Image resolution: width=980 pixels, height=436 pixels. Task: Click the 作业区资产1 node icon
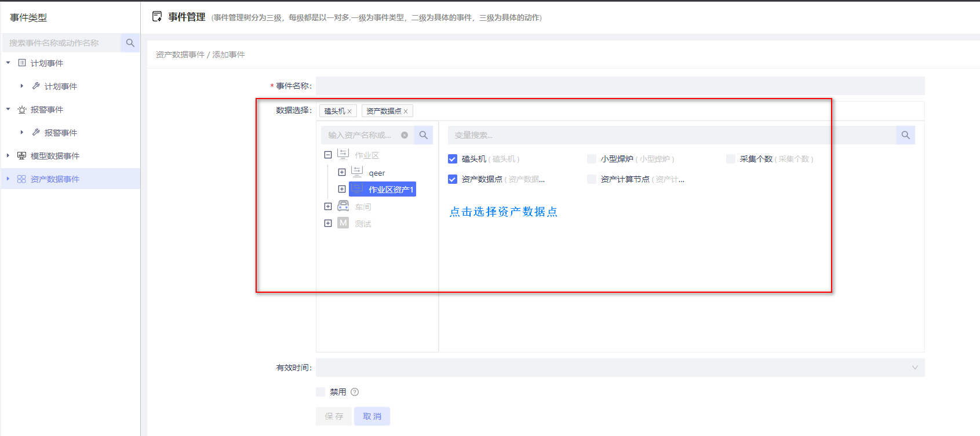point(357,189)
